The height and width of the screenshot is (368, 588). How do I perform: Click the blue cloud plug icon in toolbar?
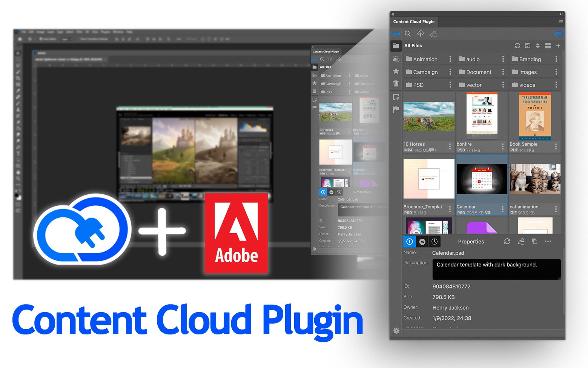pos(559,34)
